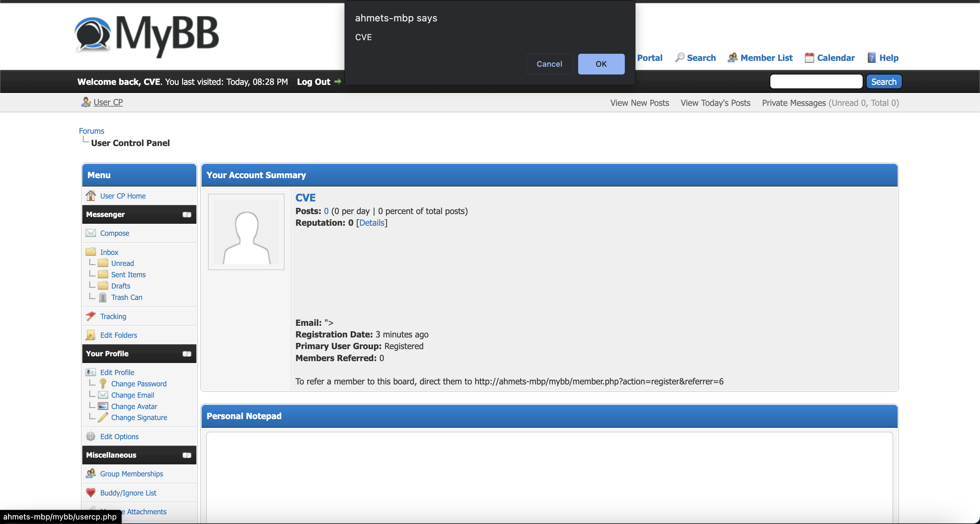Click the CVE username heading link
Image resolution: width=980 pixels, height=524 pixels.
[x=306, y=197]
